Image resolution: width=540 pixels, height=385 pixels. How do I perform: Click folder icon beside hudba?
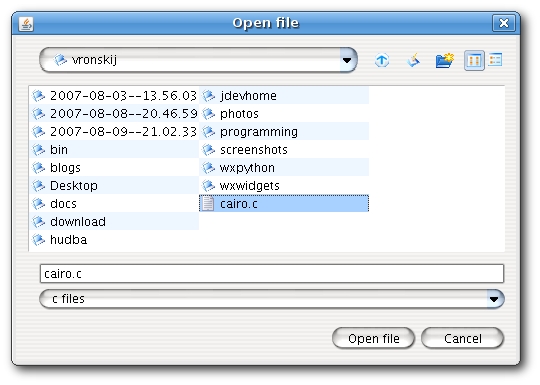39,239
